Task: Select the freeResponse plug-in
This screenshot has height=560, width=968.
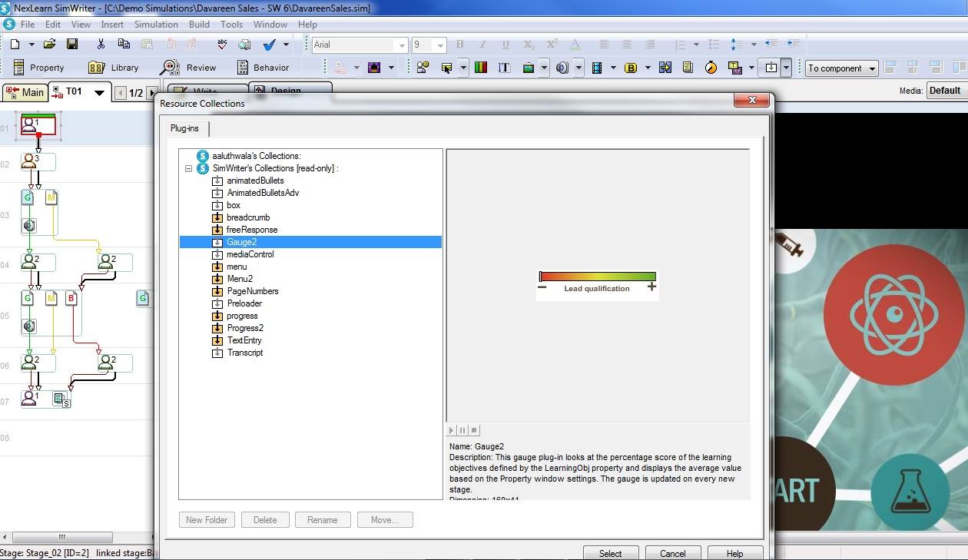Action: tap(252, 230)
